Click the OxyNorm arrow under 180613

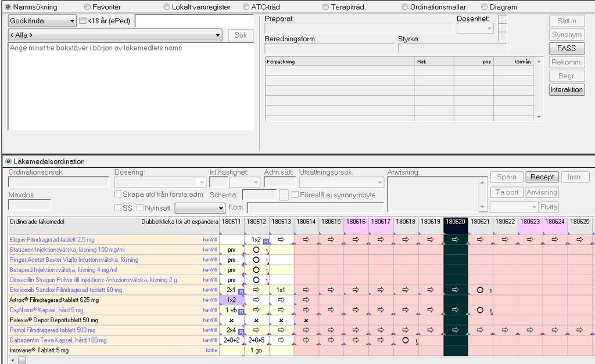[281, 310]
